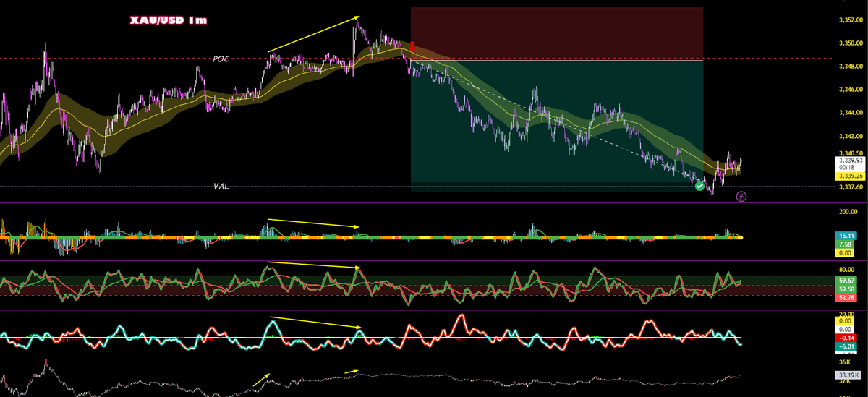Click the purple lightning bolt icon

pos(741,196)
